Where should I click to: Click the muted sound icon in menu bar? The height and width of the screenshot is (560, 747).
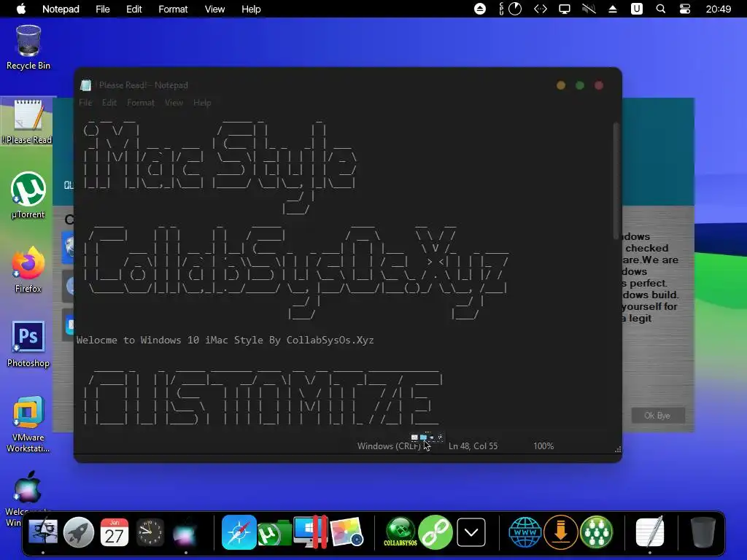(589, 9)
